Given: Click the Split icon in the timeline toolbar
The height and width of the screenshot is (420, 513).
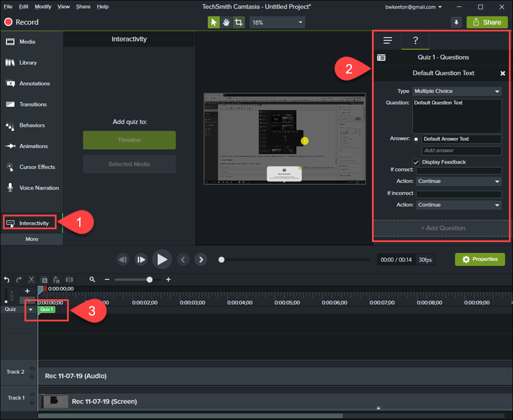Looking at the screenshot, I should (69, 279).
